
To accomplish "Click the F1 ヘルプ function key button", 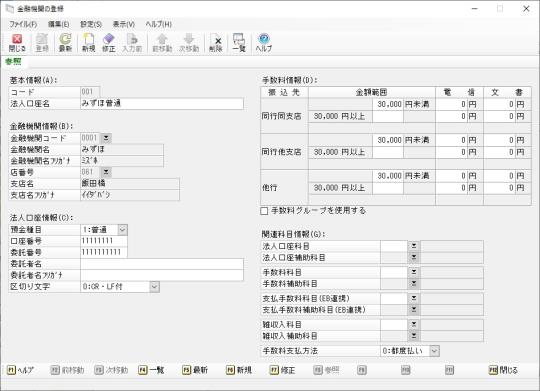I will [x=20, y=370].
